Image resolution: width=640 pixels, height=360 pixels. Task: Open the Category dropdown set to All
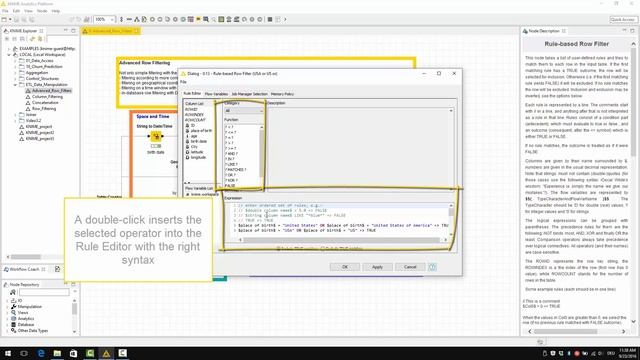(244, 111)
